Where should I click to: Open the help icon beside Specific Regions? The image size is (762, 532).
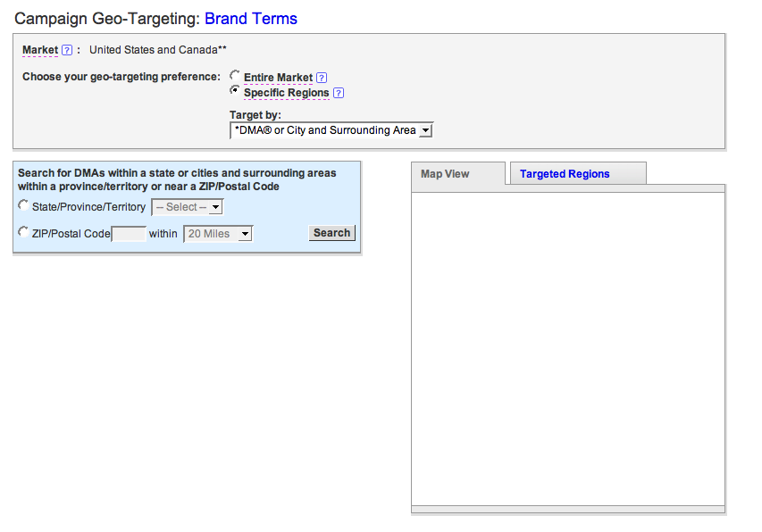pos(339,93)
